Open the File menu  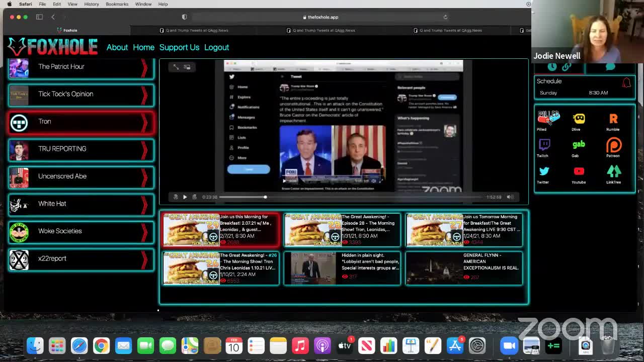tap(42, 4)
